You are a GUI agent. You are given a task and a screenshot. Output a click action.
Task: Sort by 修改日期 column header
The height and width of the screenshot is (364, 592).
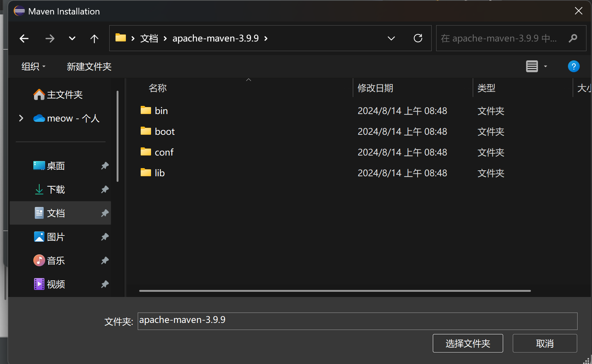coord(375,88)
